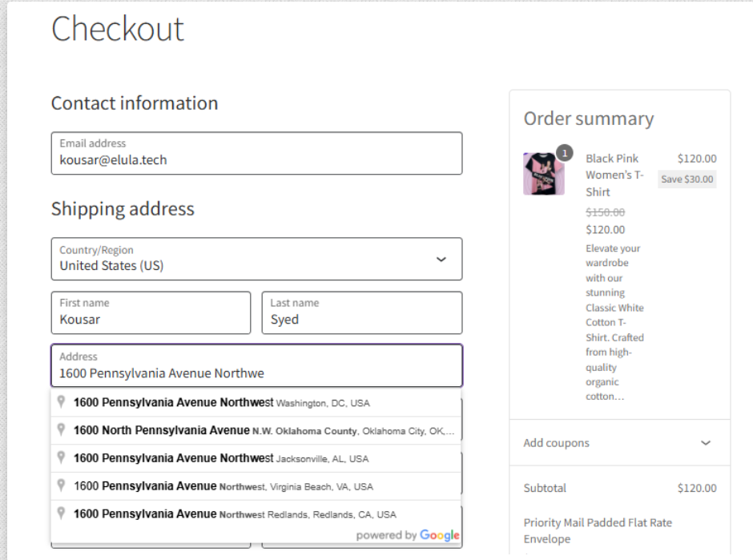Viewport: 753px width, 560px height.
Task: Choose the Jacksonville, AL address suggestion
Action: 256,458
